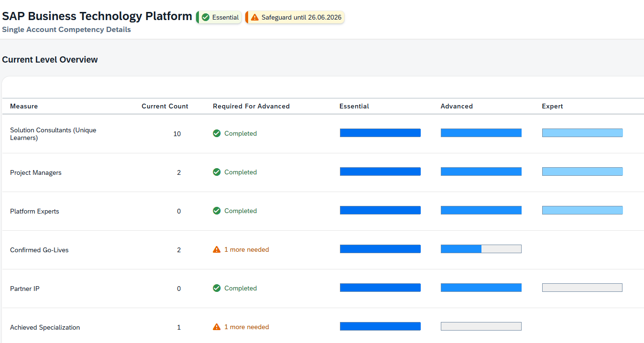
Task: Click the warning triangle in Safeguard badge
Action: point(255,18)
